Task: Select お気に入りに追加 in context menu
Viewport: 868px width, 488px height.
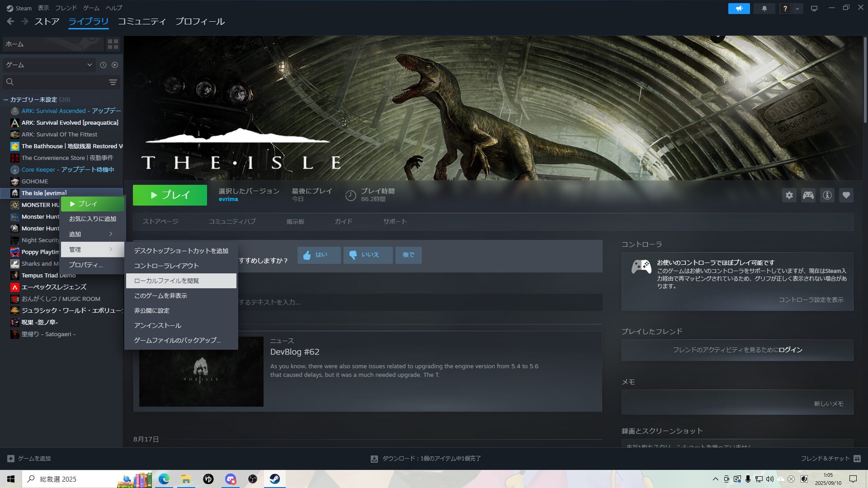Action: click(x=92, y=219)
